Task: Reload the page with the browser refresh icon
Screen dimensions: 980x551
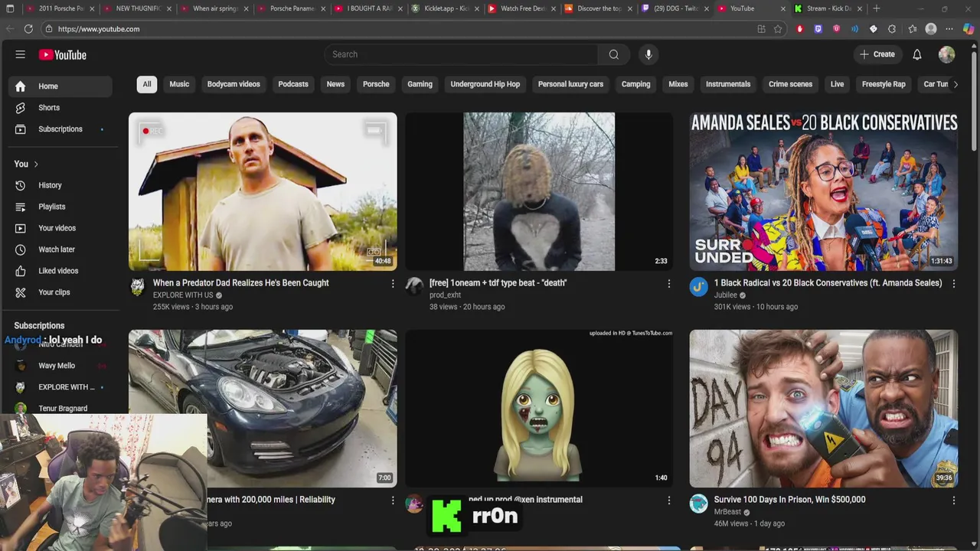Action: [28, 28]
